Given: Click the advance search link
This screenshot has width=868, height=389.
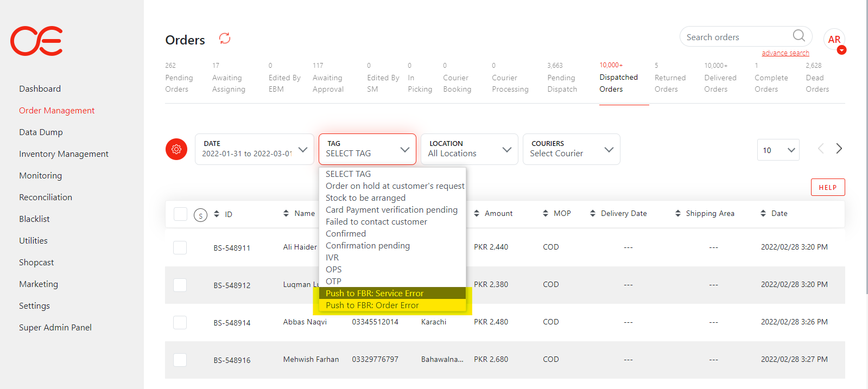Looking at the screenshot, I should click(785, 53).
